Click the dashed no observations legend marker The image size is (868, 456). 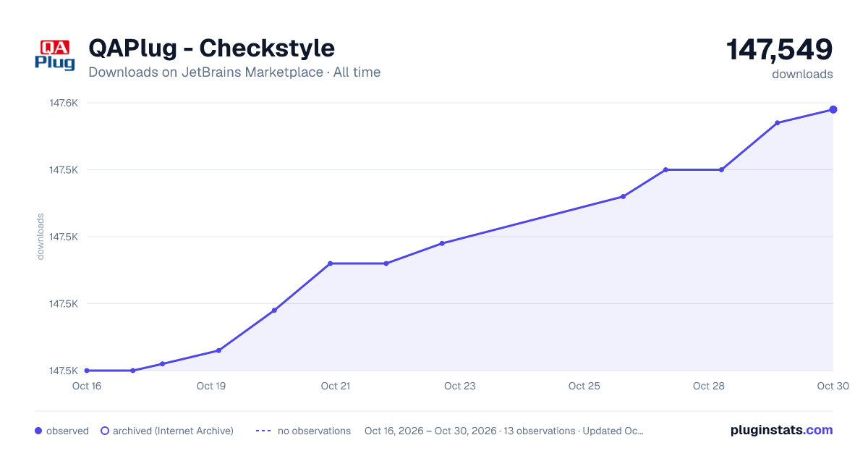point(263,431)
